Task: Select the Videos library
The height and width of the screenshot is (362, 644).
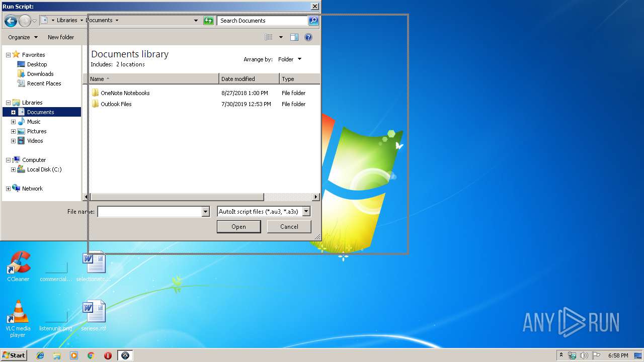Action: 35,141
